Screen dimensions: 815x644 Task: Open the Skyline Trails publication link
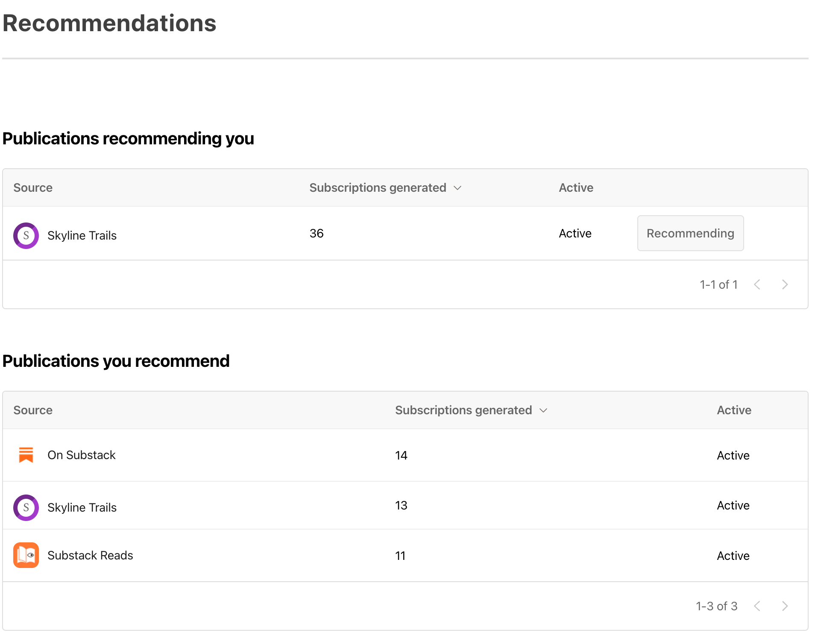click(x=82, y=235)
